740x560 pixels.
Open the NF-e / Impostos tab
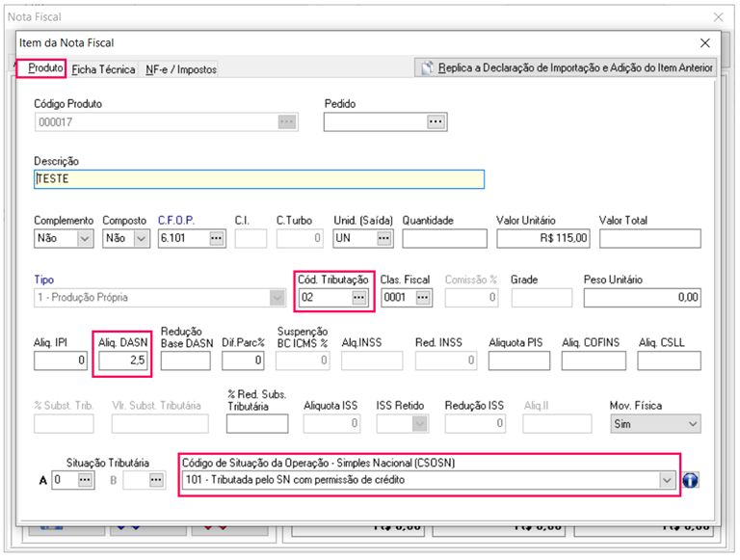click(x=181, y=69)
